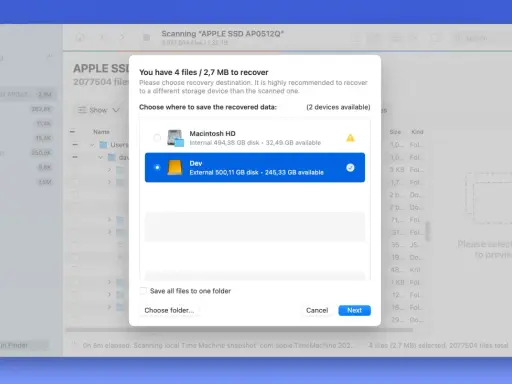Click the yellow warning triangle for Macintosh HD
Viewport: 512px width, 384px height.
point(350,138)
